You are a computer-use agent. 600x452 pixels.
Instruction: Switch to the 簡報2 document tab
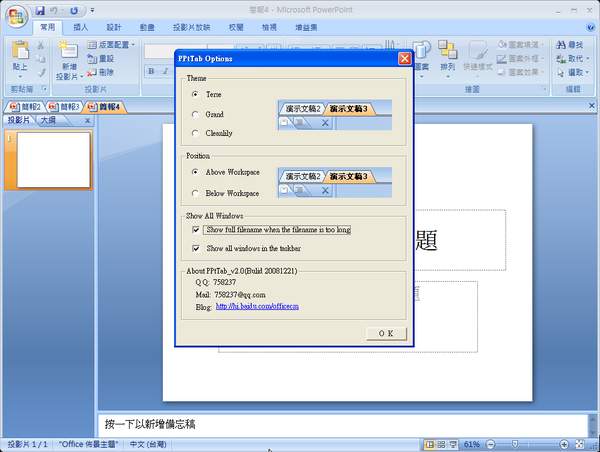(x=25, y=107)
